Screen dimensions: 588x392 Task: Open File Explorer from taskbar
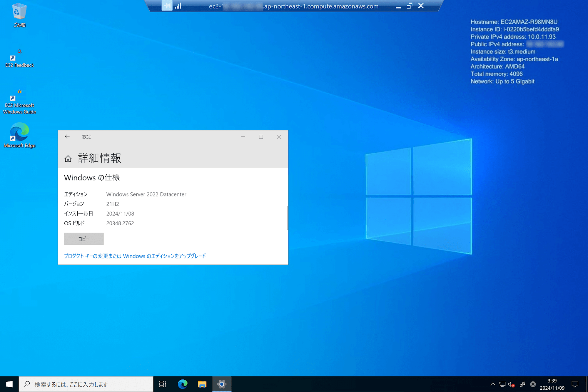pyautogui.click(x=202, y=384)
